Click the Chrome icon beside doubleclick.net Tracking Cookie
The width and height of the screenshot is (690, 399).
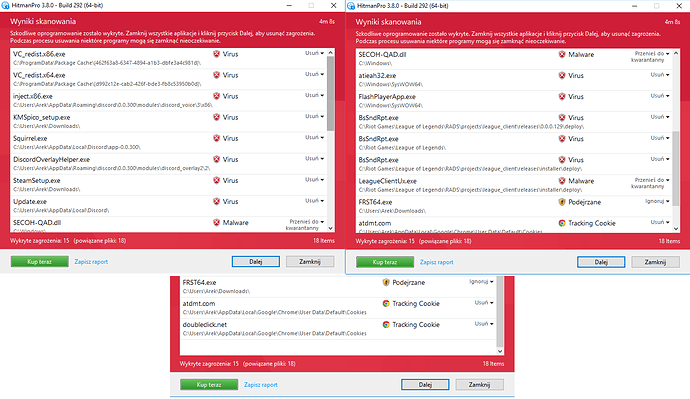pos(386,325)
